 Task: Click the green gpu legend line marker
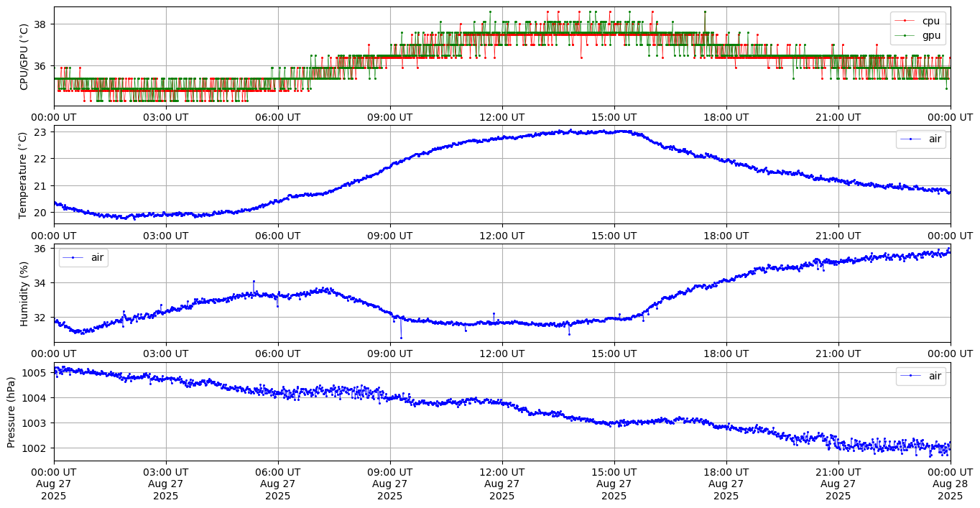(x=905, y=35)
